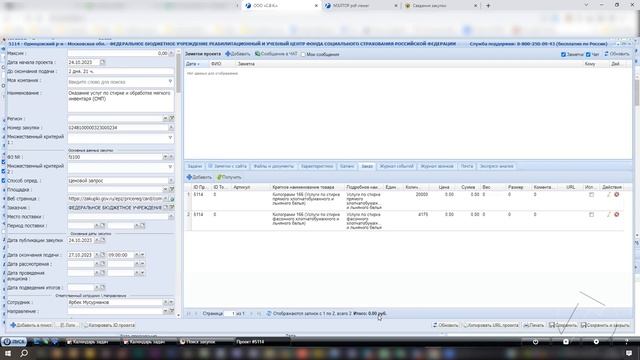Click into the Номер закупки field
Viewport: 640px width, 360px height.
point(118,128)
